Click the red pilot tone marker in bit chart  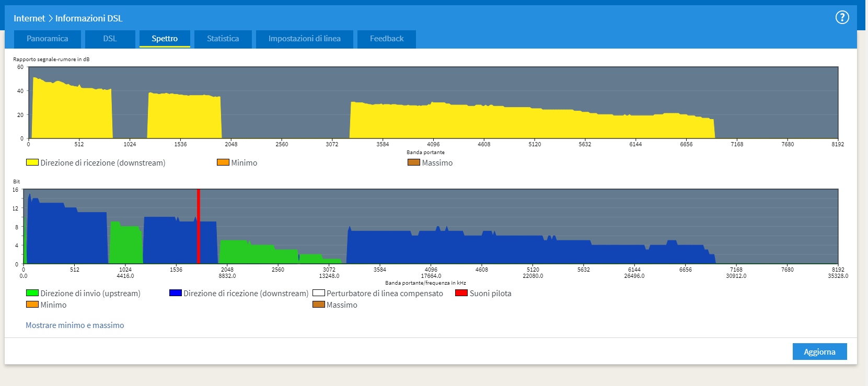pyautogui.click(x=199, y=226)
